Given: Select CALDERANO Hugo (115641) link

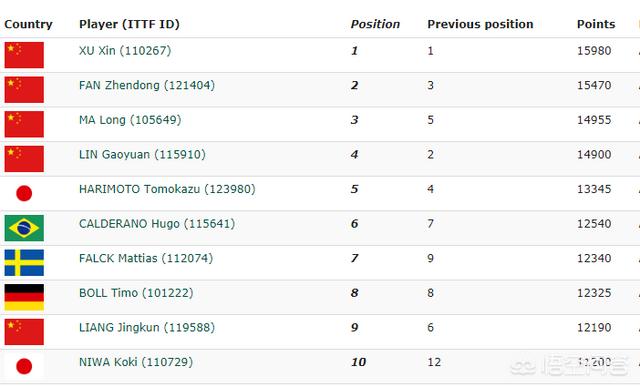Looking at the screenshot, I should tap(157, 224).
